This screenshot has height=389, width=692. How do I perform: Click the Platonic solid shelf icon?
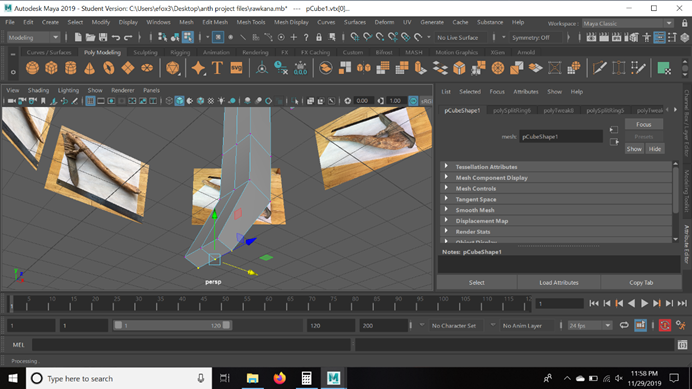coord(172,68)
